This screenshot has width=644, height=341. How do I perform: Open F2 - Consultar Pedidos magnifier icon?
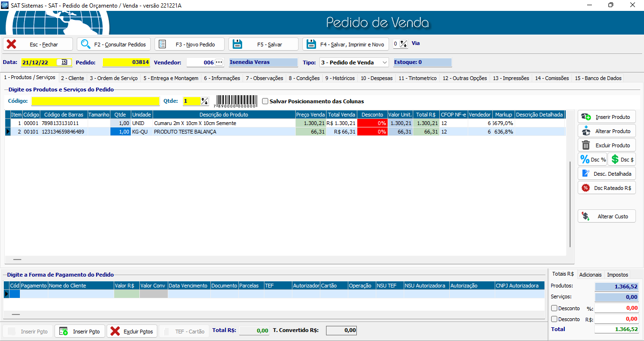tap(86, 44)
